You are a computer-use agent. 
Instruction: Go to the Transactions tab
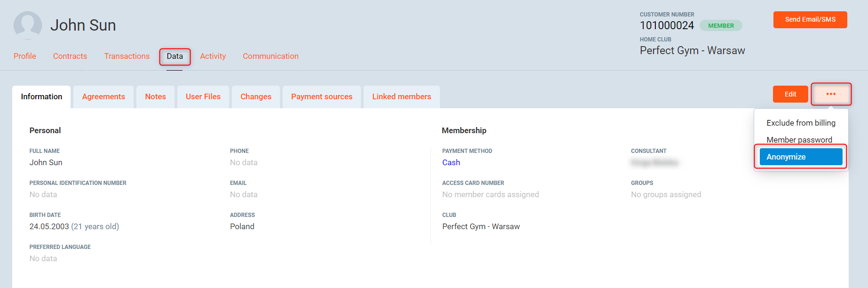127,56
